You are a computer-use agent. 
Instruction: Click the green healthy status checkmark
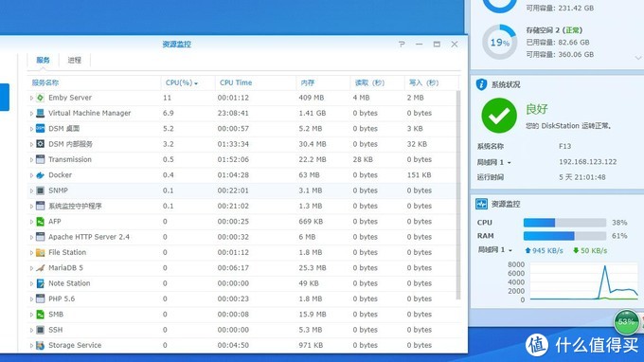499,116
